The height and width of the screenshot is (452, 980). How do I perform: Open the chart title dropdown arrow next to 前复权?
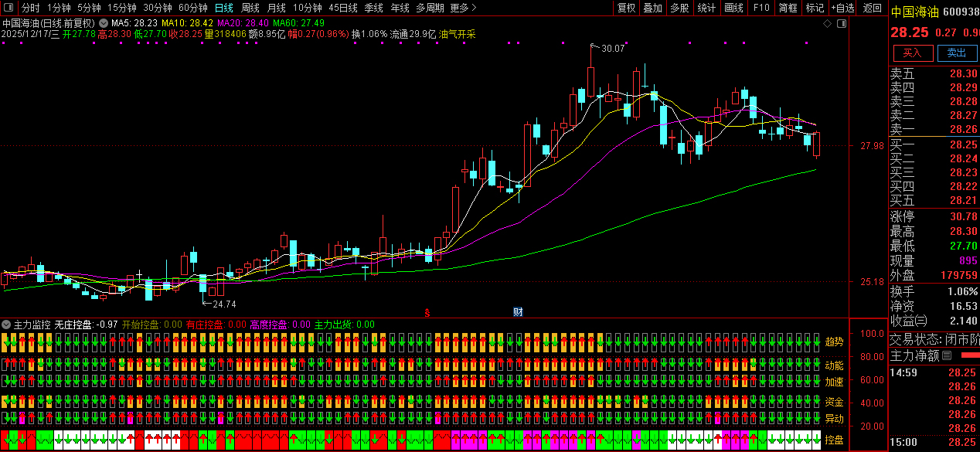click(x=103, y=23)
